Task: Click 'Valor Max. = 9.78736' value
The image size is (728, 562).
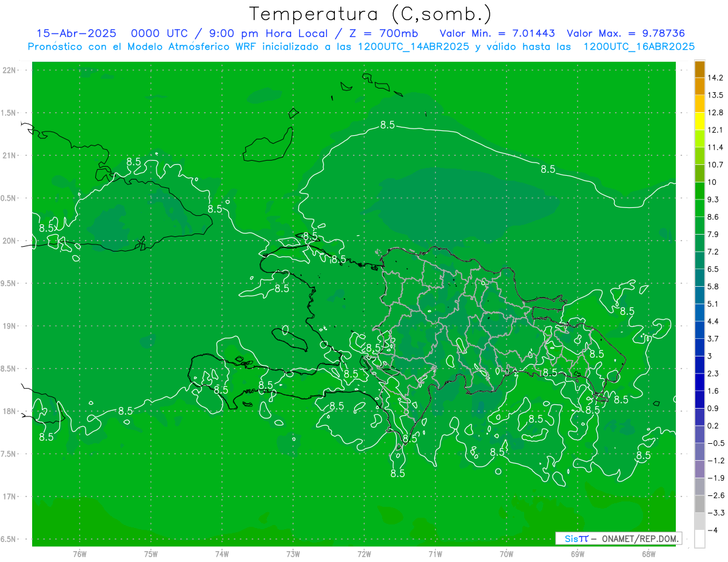Action: click(625, 33)
